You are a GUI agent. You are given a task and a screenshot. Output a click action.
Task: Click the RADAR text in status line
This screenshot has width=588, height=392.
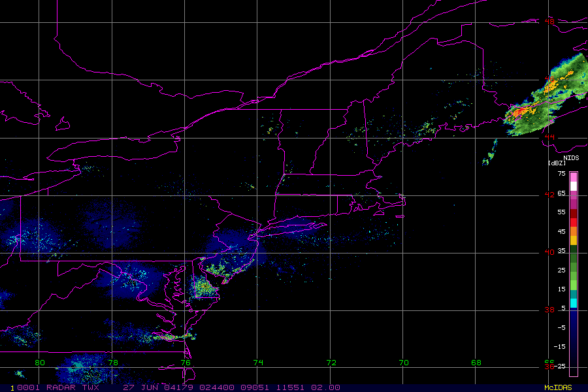point(61,387)
